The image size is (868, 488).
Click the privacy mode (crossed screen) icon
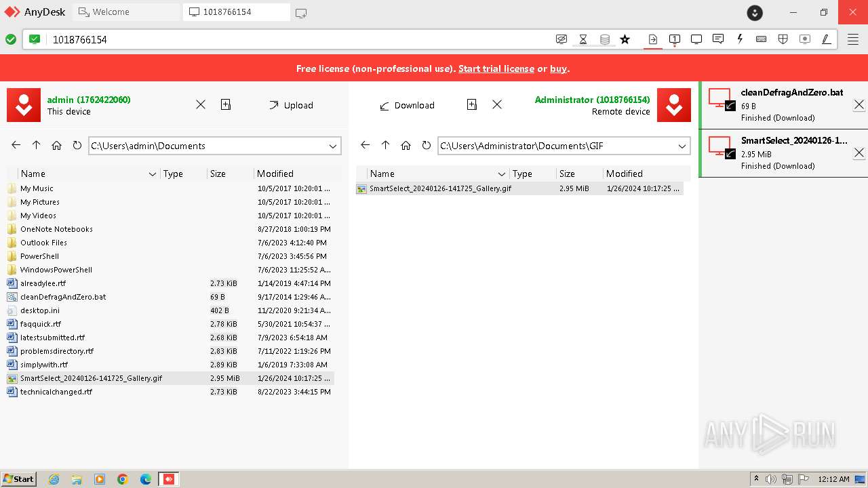click(x=561, y=39)
